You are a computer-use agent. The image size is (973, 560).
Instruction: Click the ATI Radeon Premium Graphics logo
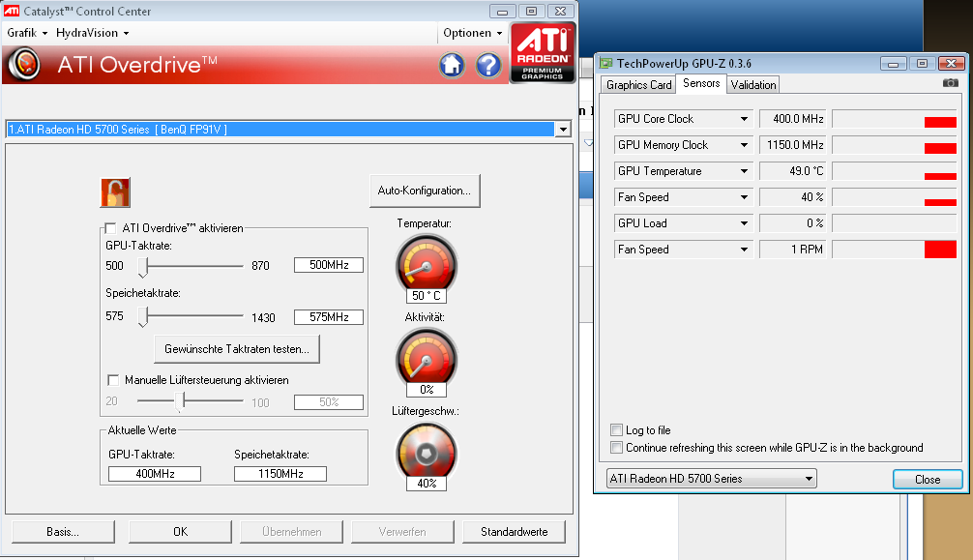pos(543,52)
